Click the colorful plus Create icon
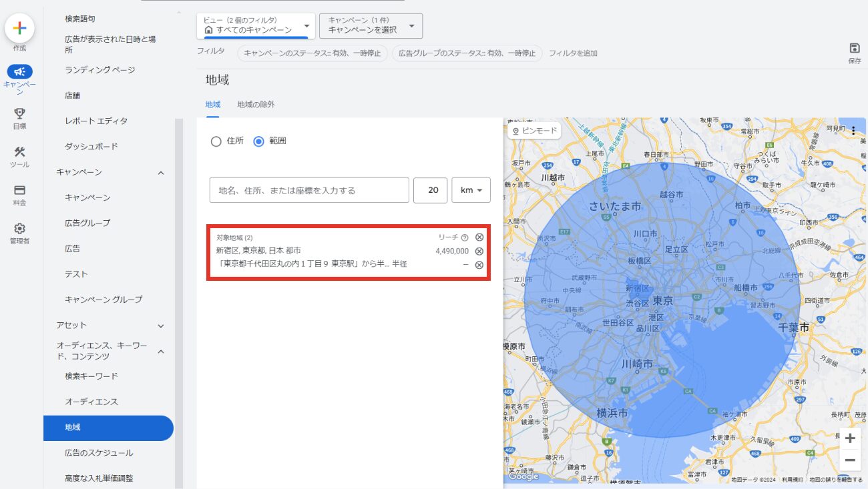This screenshot has width=868, height=489. coord(19,28)
